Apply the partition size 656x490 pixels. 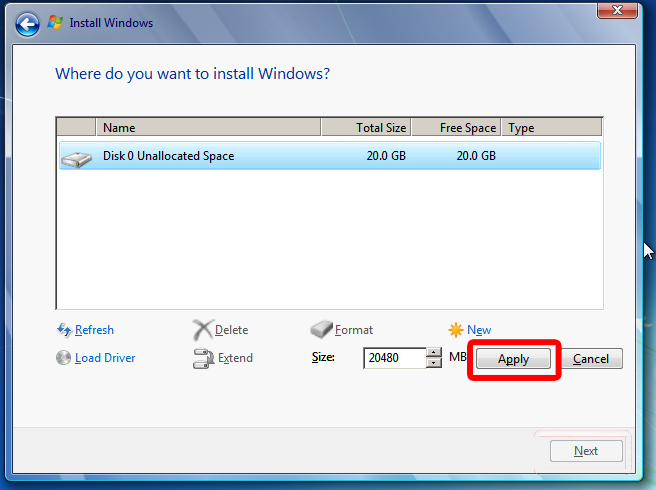[x=513, y=359]
